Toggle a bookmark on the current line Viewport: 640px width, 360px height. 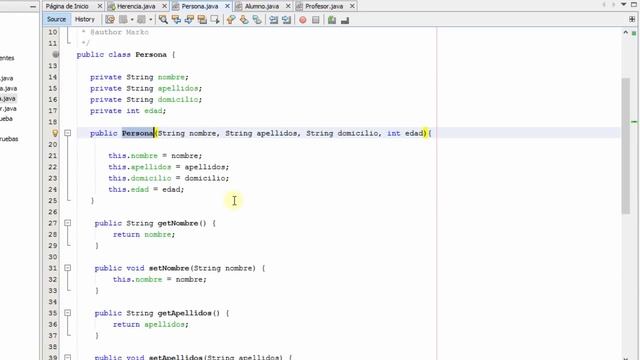click(x=257, y=20)
